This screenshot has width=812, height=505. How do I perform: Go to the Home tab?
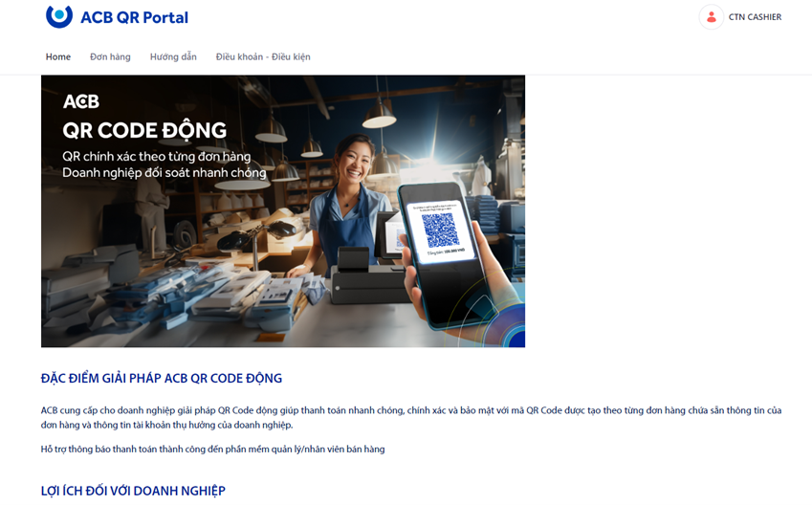point(58,57)
